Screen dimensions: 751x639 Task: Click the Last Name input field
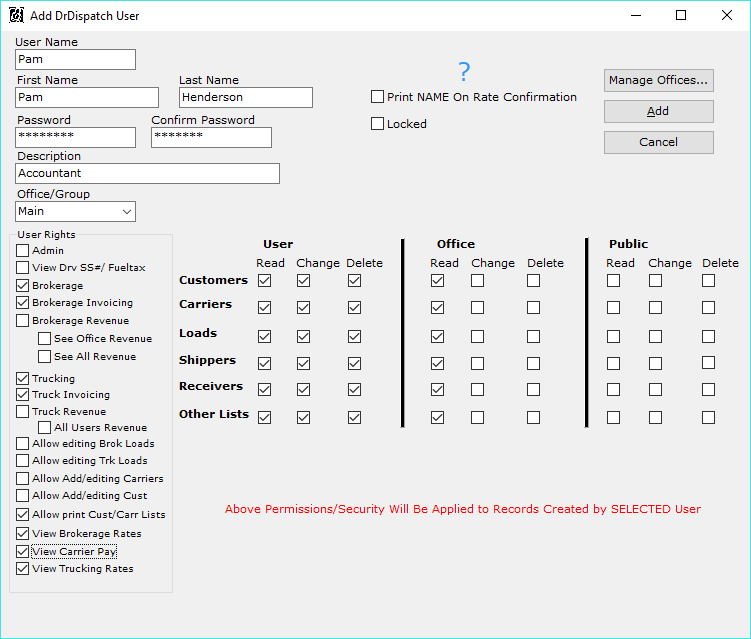[x=246, y=97]
